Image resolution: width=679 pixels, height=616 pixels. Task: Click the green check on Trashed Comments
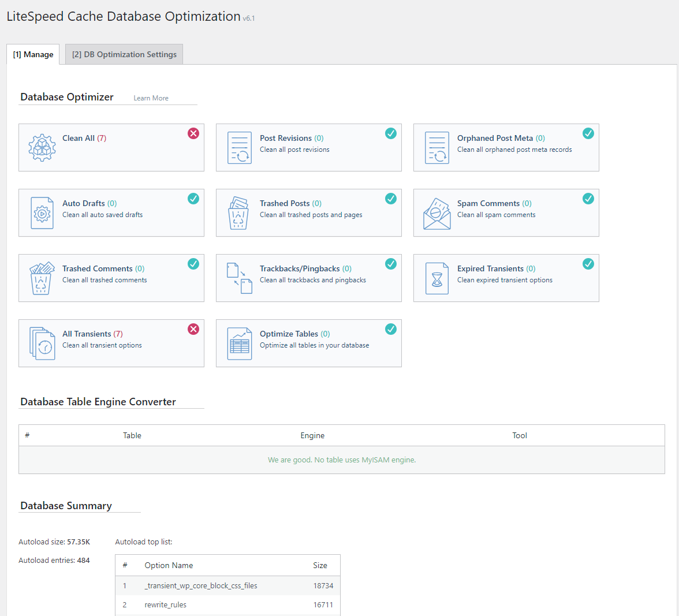pyautogui.click(x=193, y=264)
